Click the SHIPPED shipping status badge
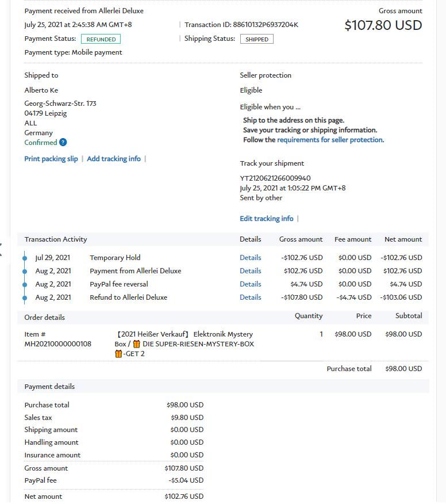 [256, 39]
